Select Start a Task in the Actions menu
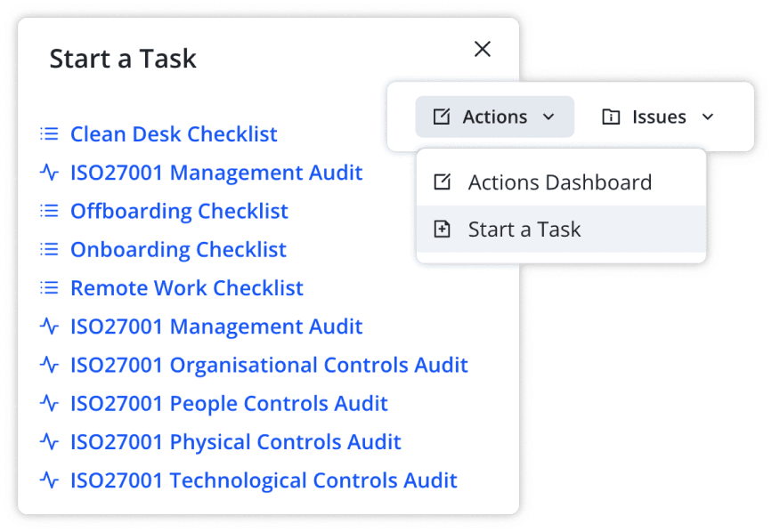 tap(525, 229)
